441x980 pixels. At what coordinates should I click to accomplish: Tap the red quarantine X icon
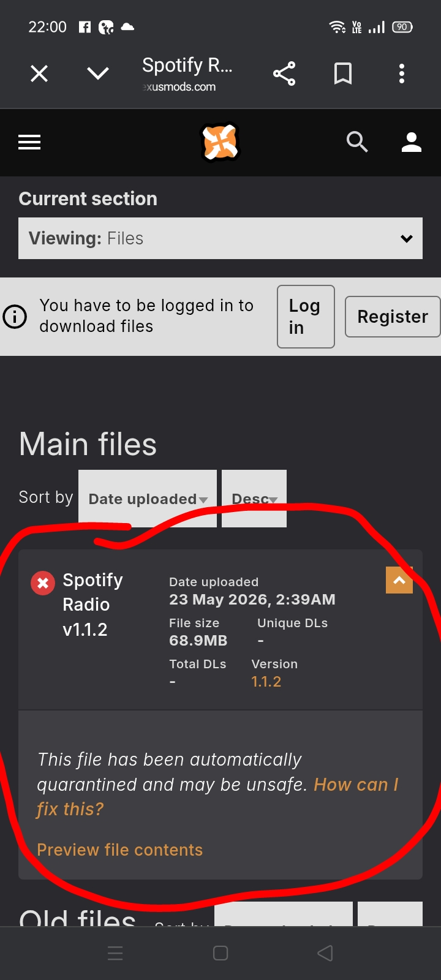[x=43, y=583]
